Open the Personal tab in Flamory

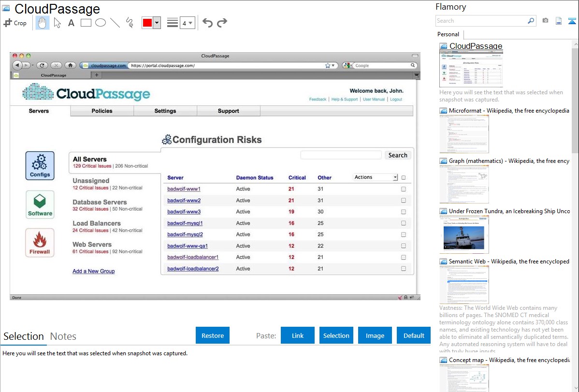pos(449,34)
